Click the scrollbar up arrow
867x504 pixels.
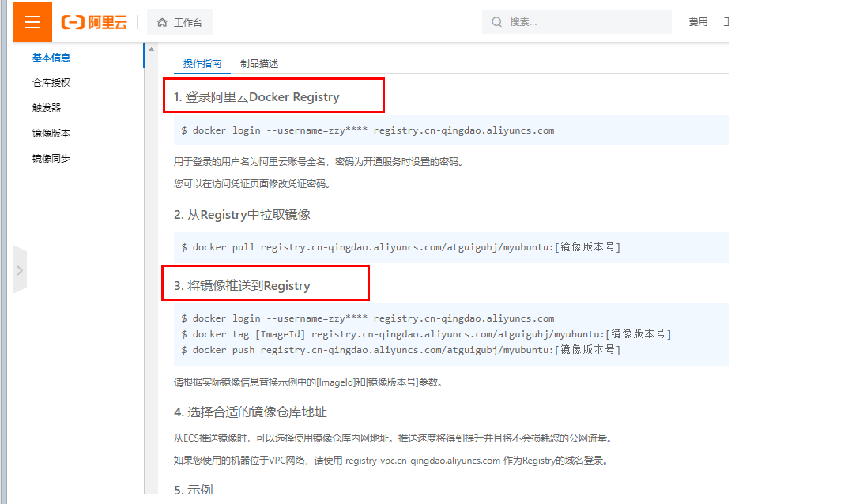tap(151, 49)
